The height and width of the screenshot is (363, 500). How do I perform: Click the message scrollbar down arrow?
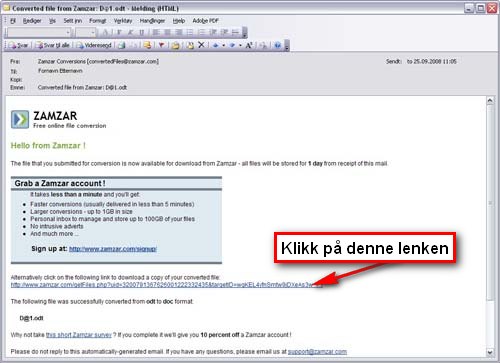click(x=490, y=352)
